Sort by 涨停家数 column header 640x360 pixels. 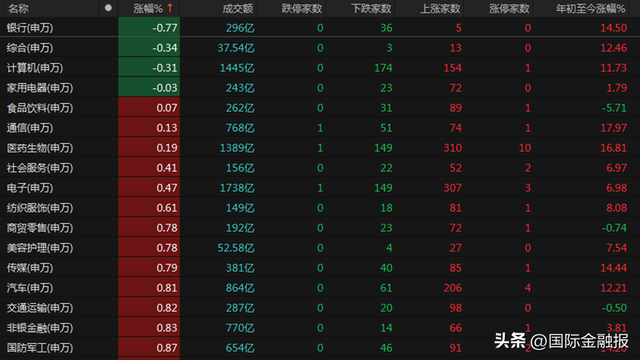coord(509,9)
